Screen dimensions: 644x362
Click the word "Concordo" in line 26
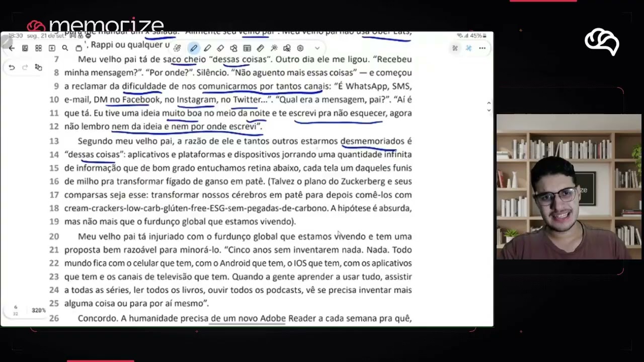click(x=98, y=318)
